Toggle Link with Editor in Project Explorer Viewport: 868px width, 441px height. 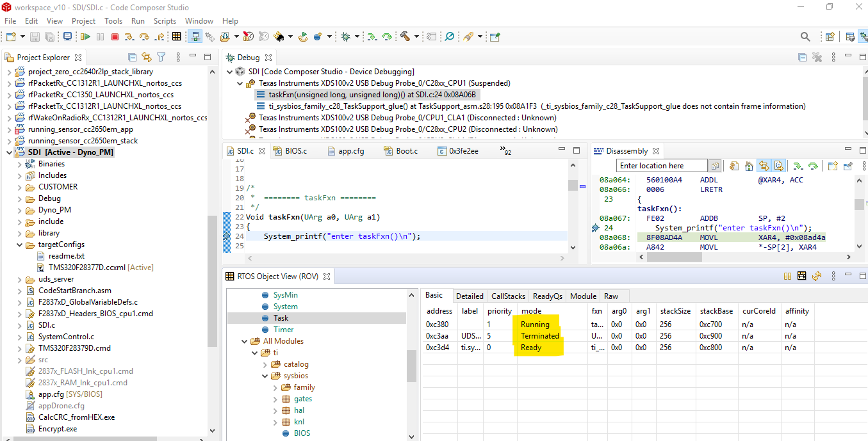pyautogui.click(x=147, y=58)
